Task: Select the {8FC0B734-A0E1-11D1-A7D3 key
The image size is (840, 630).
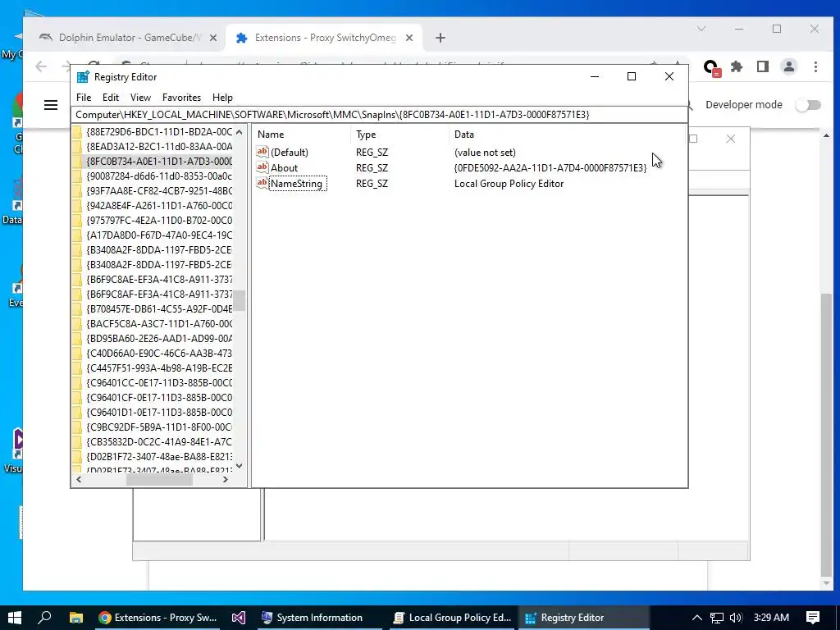Action: click(159, 162)
